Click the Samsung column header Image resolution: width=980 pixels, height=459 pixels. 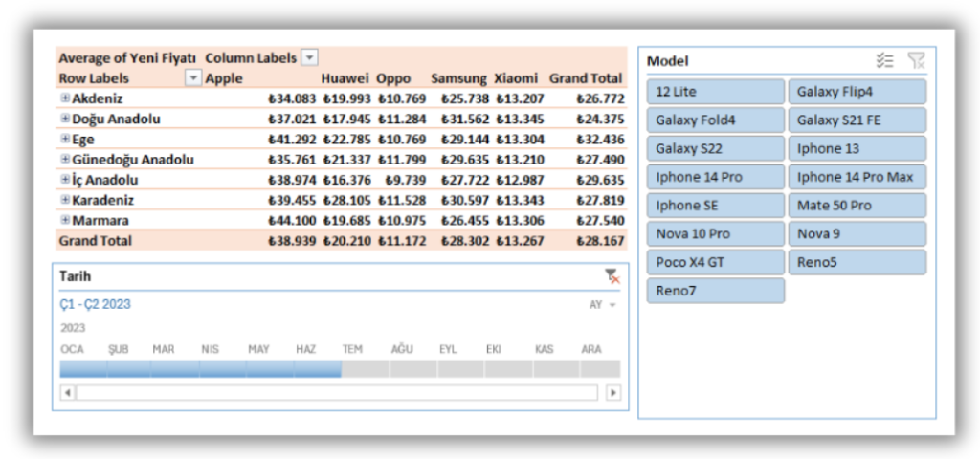click(458, 78)
